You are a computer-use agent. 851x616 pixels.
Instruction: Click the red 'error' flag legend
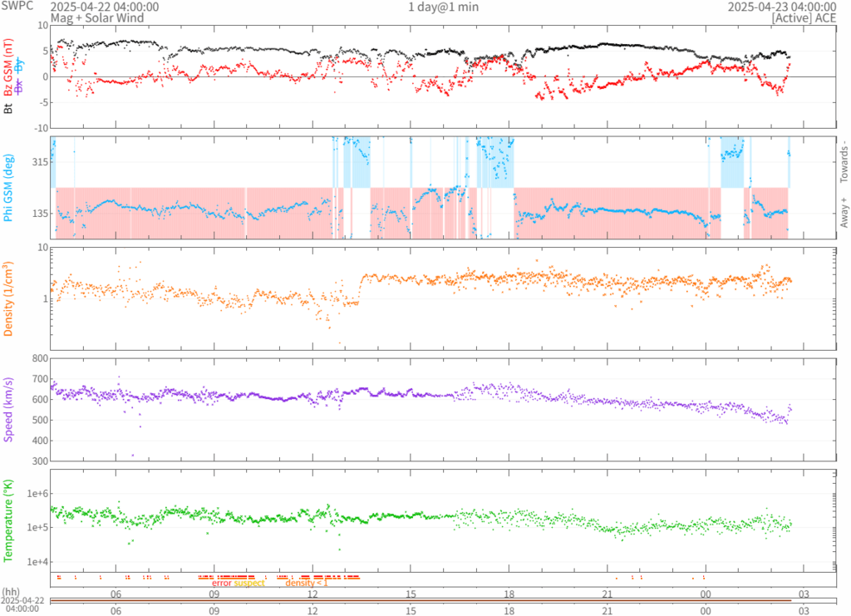click(x=222, y=583)
